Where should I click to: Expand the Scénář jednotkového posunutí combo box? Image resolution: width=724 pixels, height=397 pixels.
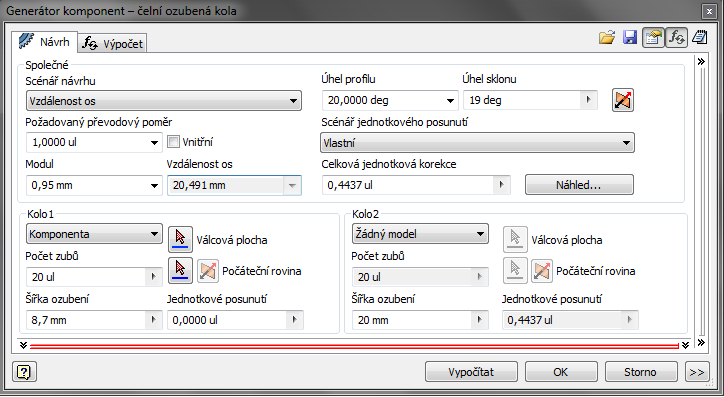click(x=477, y=143)
